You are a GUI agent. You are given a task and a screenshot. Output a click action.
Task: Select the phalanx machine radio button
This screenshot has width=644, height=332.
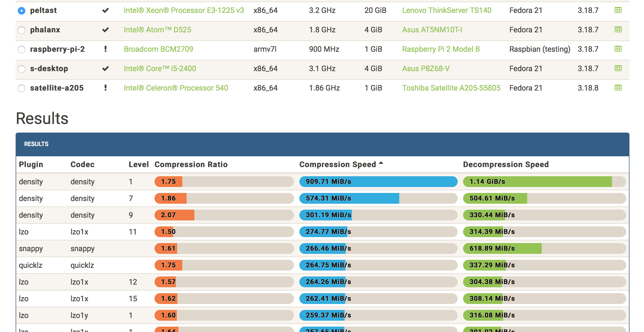coord(22,30)
